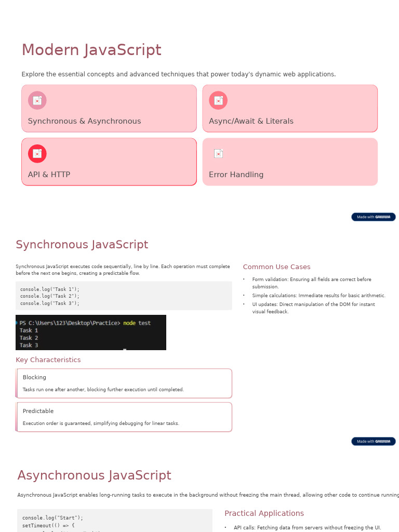Click the Async/Await & Literals card icon
399x532 pixels.
coord(218,100)
